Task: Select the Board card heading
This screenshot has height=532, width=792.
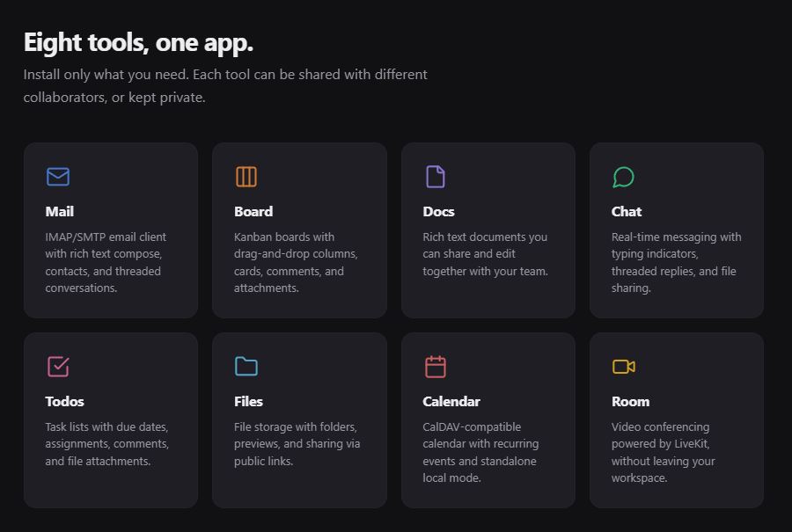Action: tap(253, 211)
